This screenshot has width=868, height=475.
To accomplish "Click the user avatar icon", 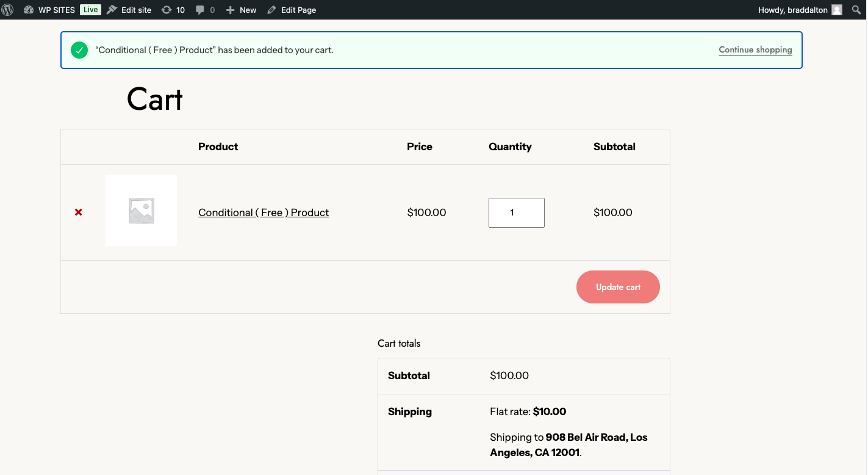I will [x=837, y=10].
